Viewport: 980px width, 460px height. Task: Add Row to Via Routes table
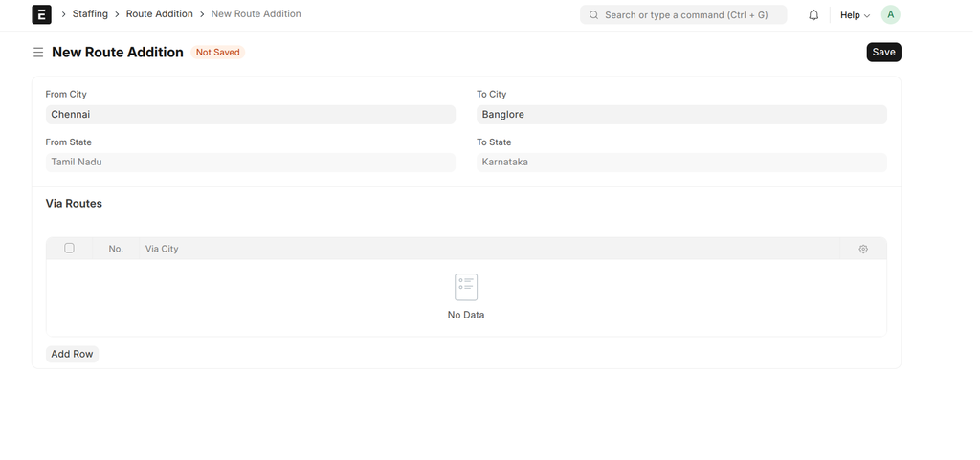[x=72, y=354]
